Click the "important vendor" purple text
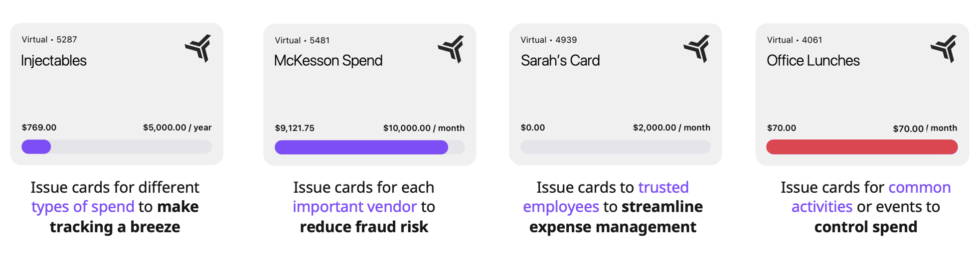980x273 pixels. click(x=354, y=207)
